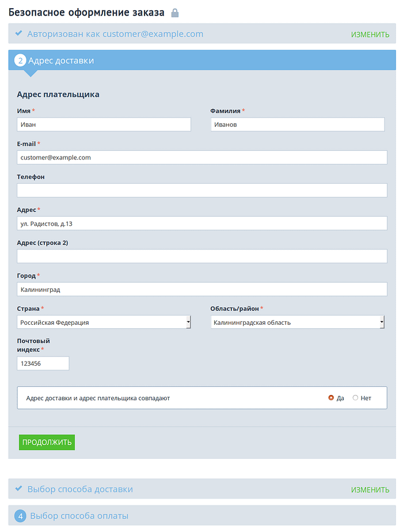This screenshot has width=403, height=532.
Task: Click the 'Адрес (строка 2)' input field
Action: tap(201, 256)
